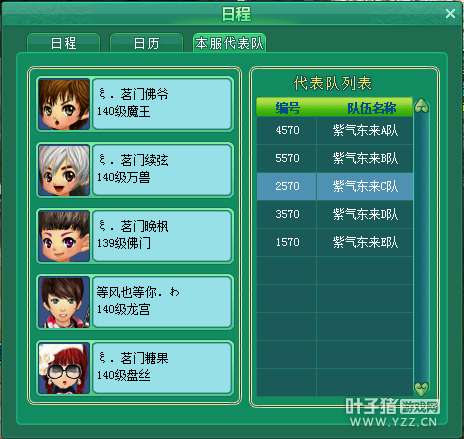Click the scroll-up arrow in team list
This screenshot has width=464, height=439.
421,106
